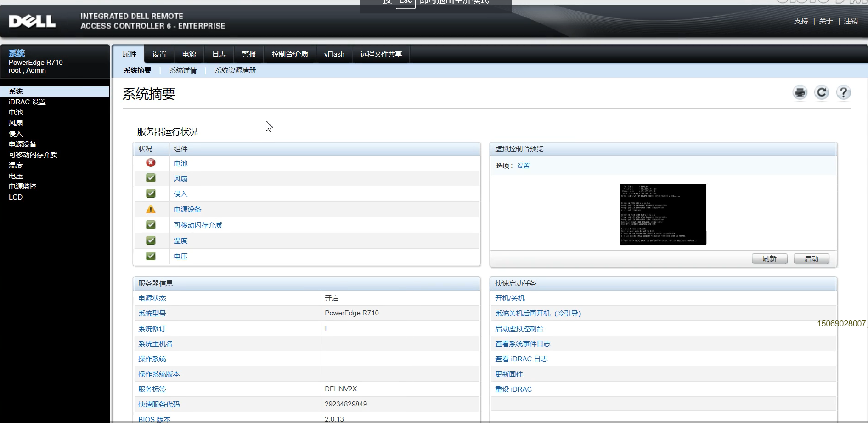Open the 警报 tab
The width and height of the screenshot is (868, 423).
[x=249, y=54]
